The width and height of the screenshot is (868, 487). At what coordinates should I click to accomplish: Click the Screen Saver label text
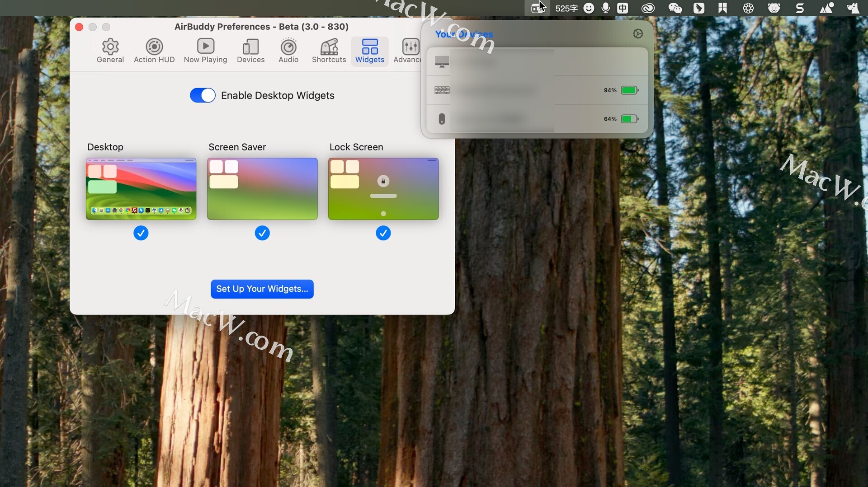(237, 147)
